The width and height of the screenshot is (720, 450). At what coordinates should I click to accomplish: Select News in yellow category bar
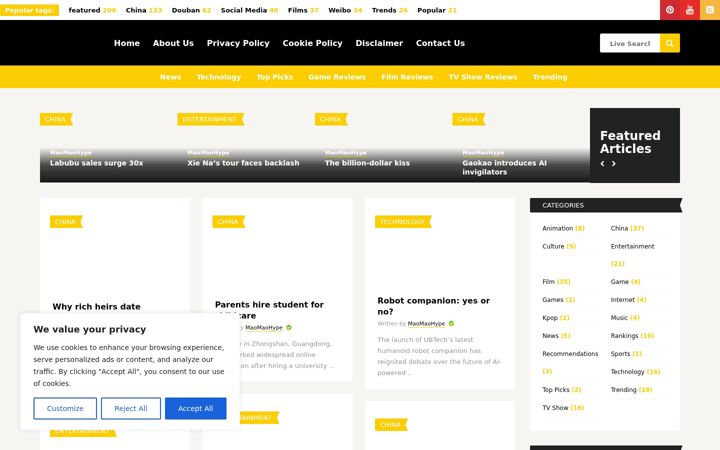[x=170, y=77]
